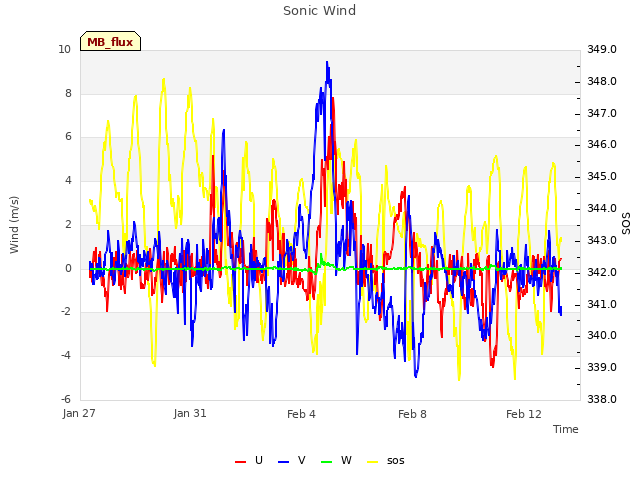The height and width of the screenshot is (480, 640).
Task: Click the Wind (m/s) axis label
Action: click(14, 225)
